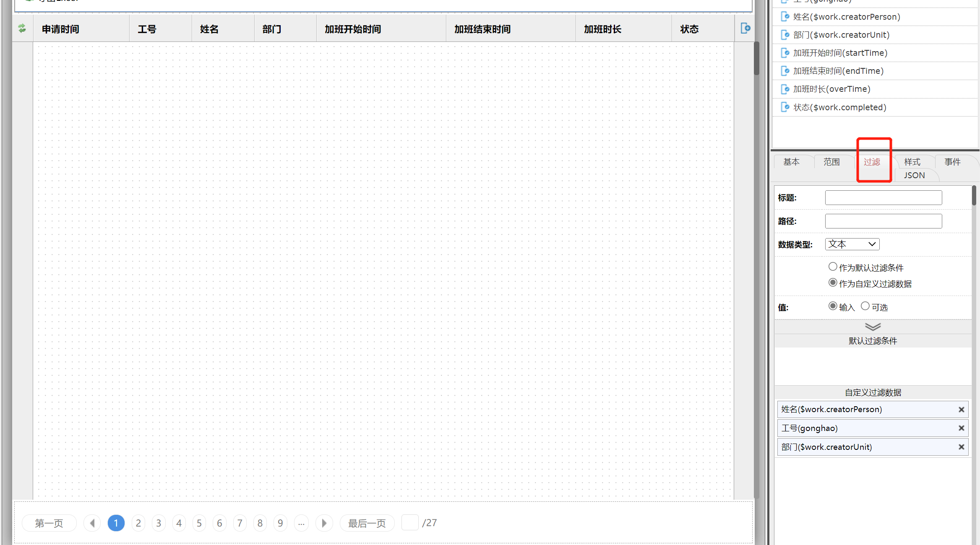
Task: Click the add column icon beside 状态
Action: pyautogui.click(x=745, y=29)
